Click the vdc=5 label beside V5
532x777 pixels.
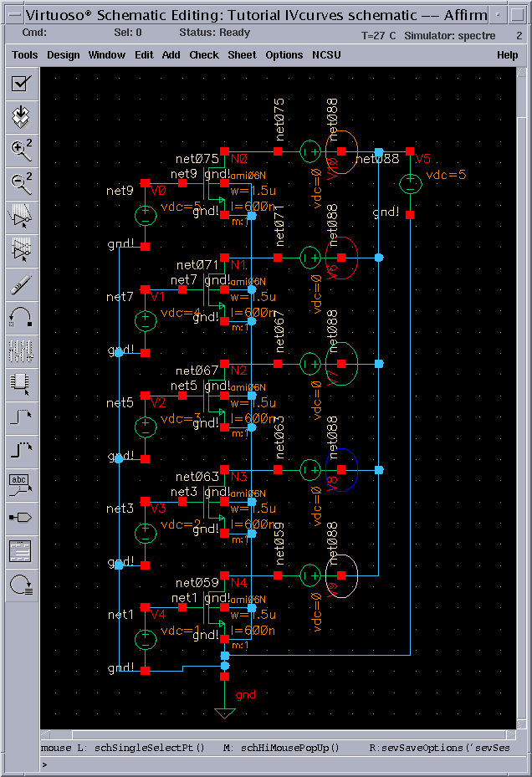[446, 175]
